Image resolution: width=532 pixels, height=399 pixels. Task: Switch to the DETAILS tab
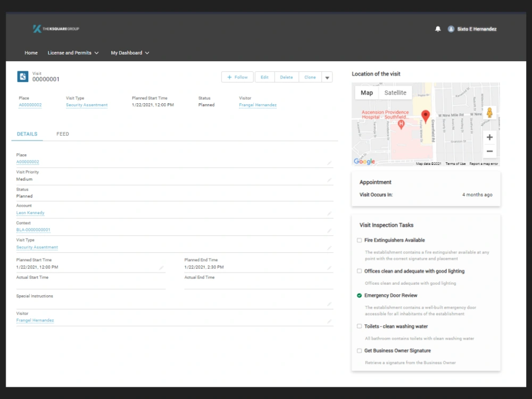pos(27,134)
